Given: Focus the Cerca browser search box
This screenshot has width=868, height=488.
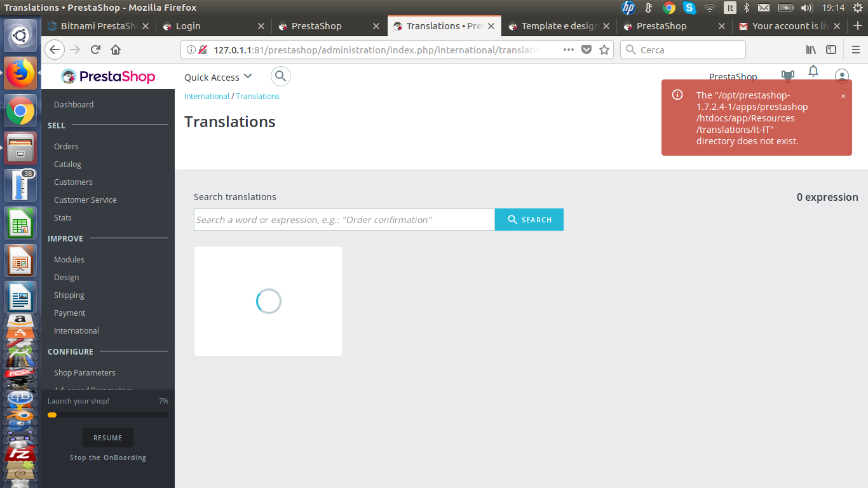Looking at the screenshot, I should [x=683, y=50].
